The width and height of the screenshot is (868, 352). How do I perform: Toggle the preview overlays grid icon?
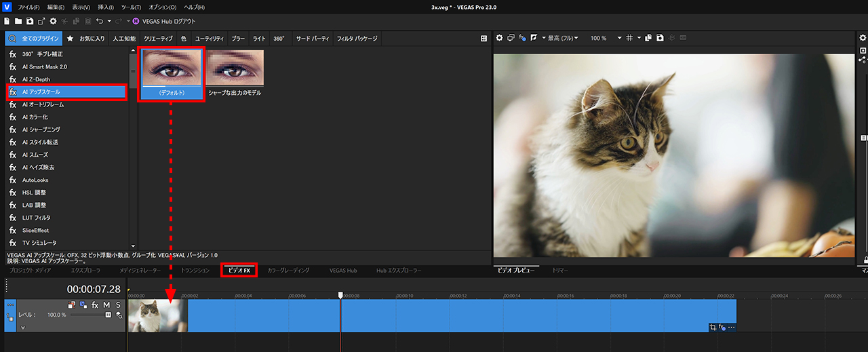point(629,38)
